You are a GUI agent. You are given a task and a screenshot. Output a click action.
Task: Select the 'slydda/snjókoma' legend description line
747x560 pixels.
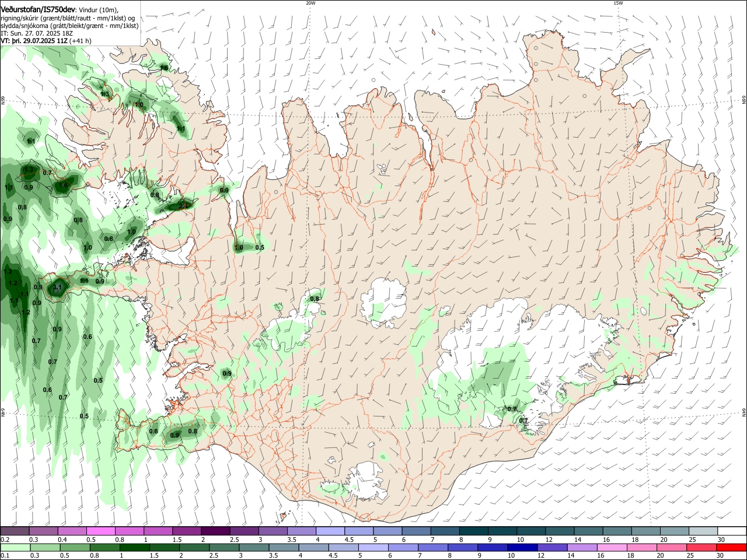point(69,26)
